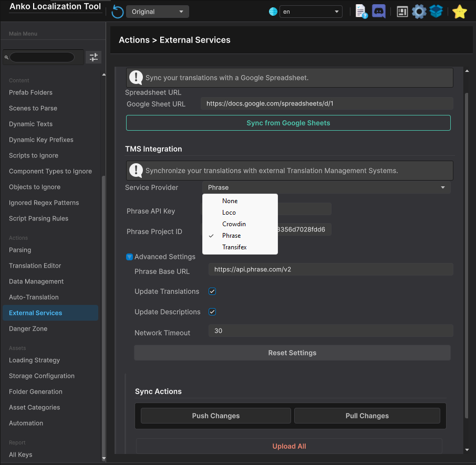Viewport: 476px width, 465px height.
Task: Open the documentation help icon
Action: point(361,12)
